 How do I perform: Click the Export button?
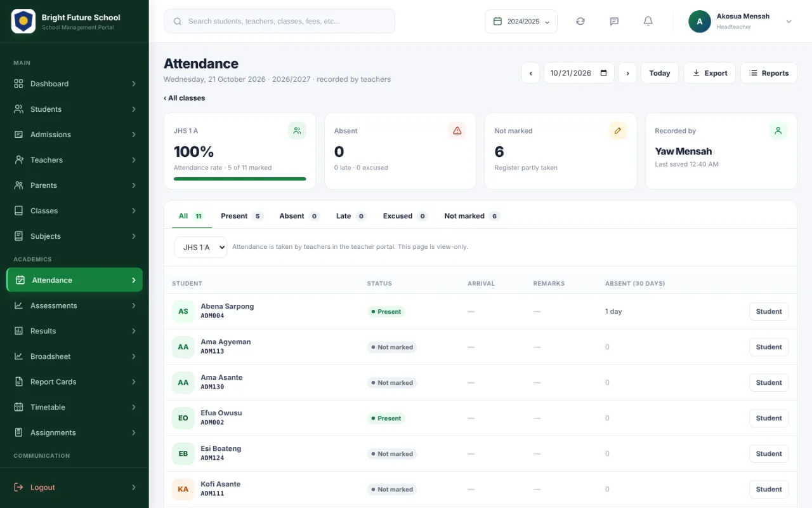[710, 73]
